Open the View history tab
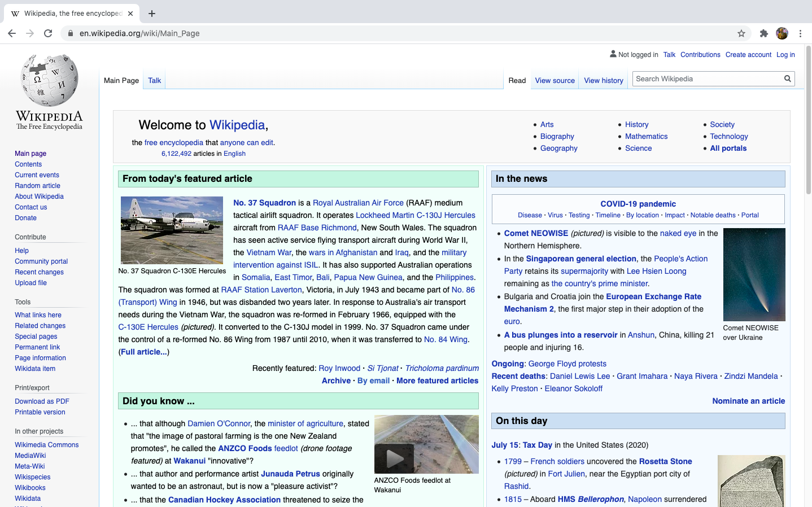This screenshot has width=812, height=507. click(604, 80)
